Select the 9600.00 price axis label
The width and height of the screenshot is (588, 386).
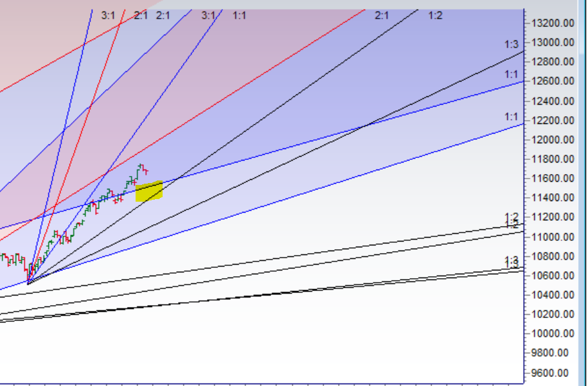(x=554, y=373)
